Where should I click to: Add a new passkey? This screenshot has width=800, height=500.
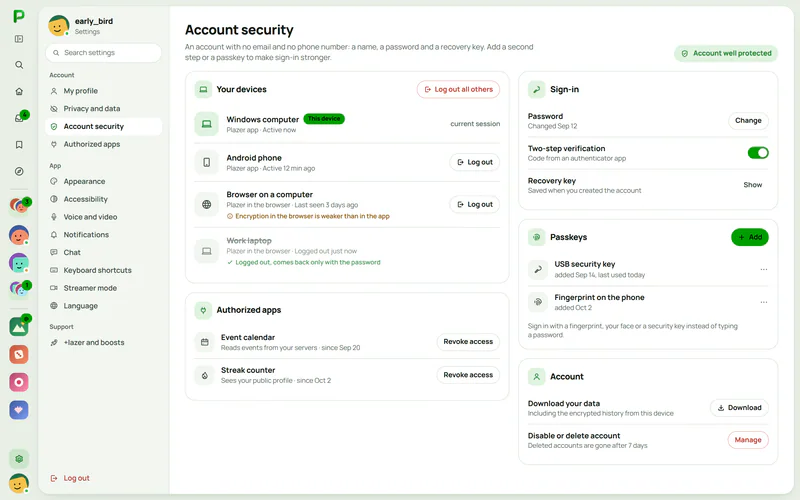click(749, 237)
